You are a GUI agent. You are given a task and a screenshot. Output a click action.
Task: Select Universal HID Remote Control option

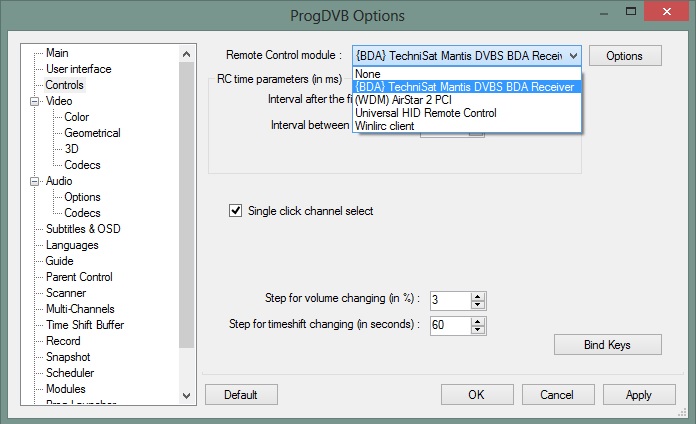pos(425,113)
